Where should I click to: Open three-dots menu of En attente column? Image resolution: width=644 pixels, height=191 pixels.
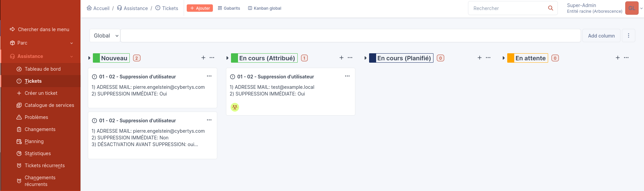[626, 58]
